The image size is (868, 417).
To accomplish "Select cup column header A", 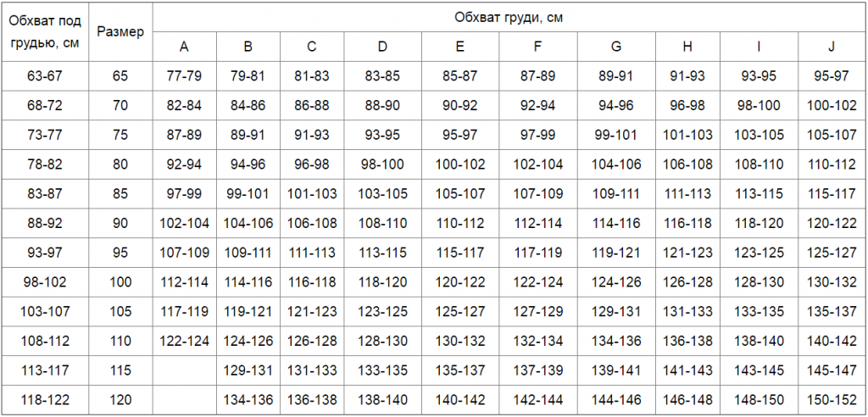I will point(184,47).
